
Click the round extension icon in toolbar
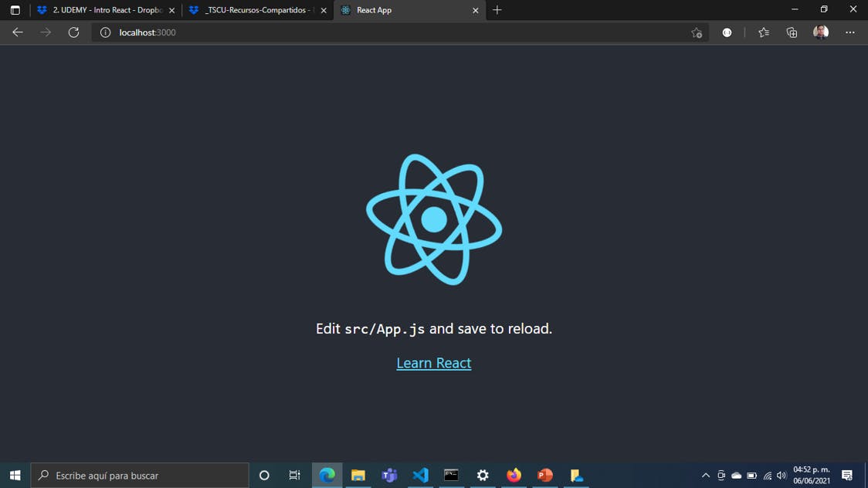point(727,32)
